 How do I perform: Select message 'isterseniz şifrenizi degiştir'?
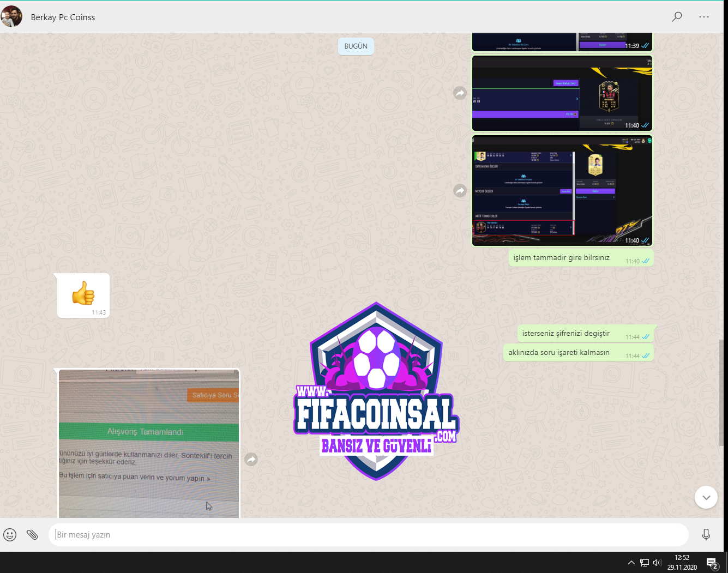coord(586,334)
